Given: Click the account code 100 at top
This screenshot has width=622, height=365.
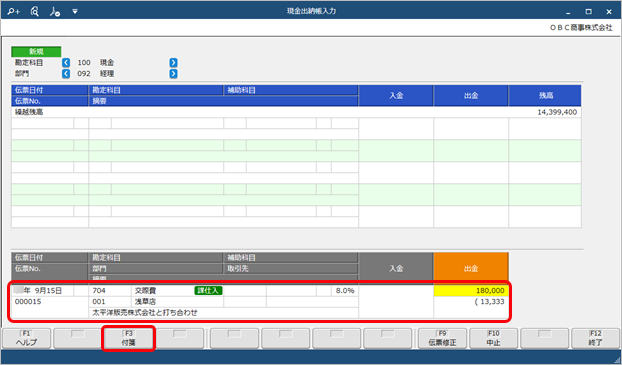Looking at the screenshot, I should (x=84, y=63).
